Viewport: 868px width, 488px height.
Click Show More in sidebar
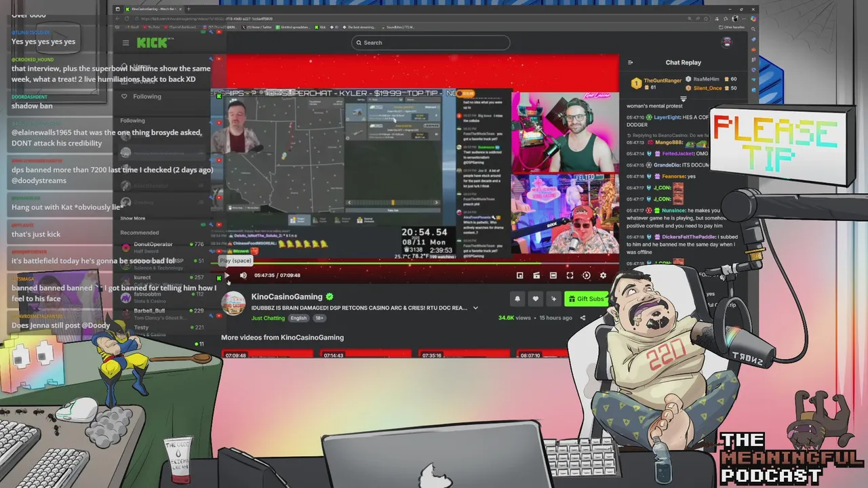(133, 218)
